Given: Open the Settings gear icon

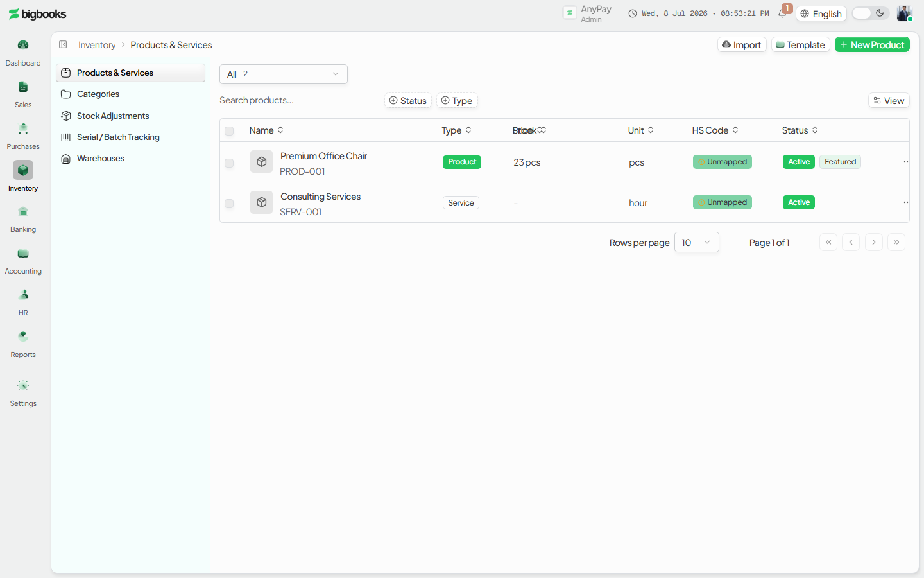Looking at the screenshot, I should tap(23, 385).
